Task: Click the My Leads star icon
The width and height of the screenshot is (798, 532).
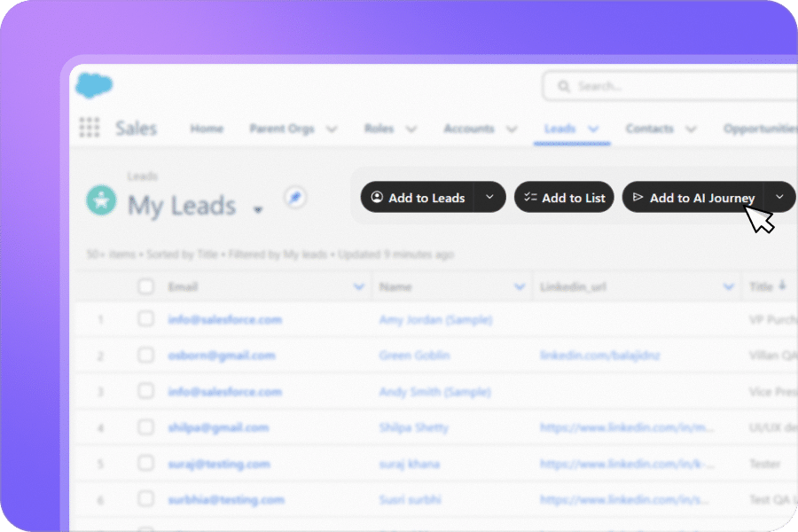Action: 101,200
